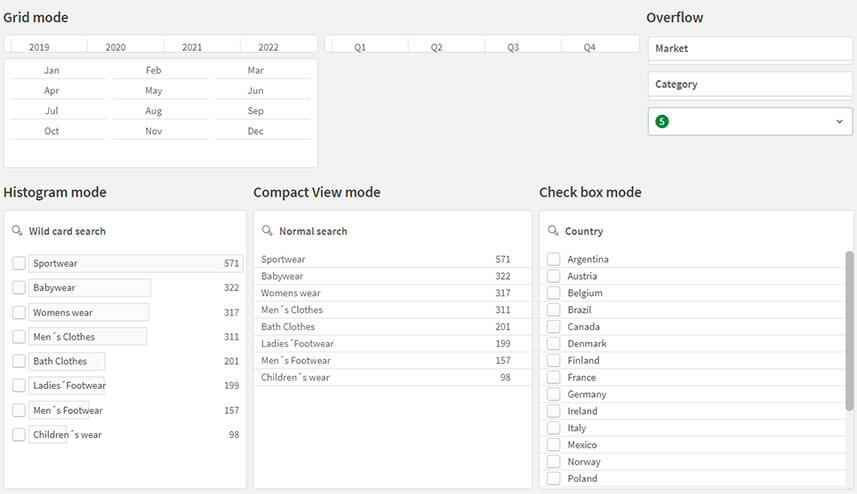The height and width of the screenshot is (494, 857).
Task: Tick the Sportwear checkbox in histogram list
Action: pos(19,263)
